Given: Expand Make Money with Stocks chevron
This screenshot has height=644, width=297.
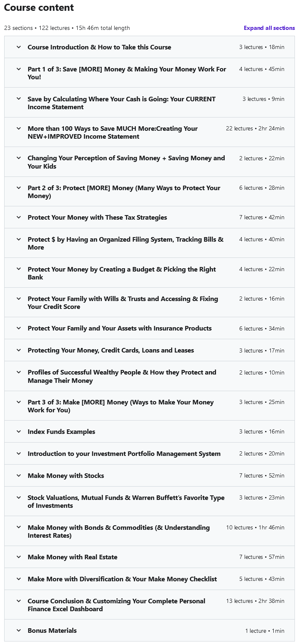Looking at the screenshot, I should tap(19, 475).
